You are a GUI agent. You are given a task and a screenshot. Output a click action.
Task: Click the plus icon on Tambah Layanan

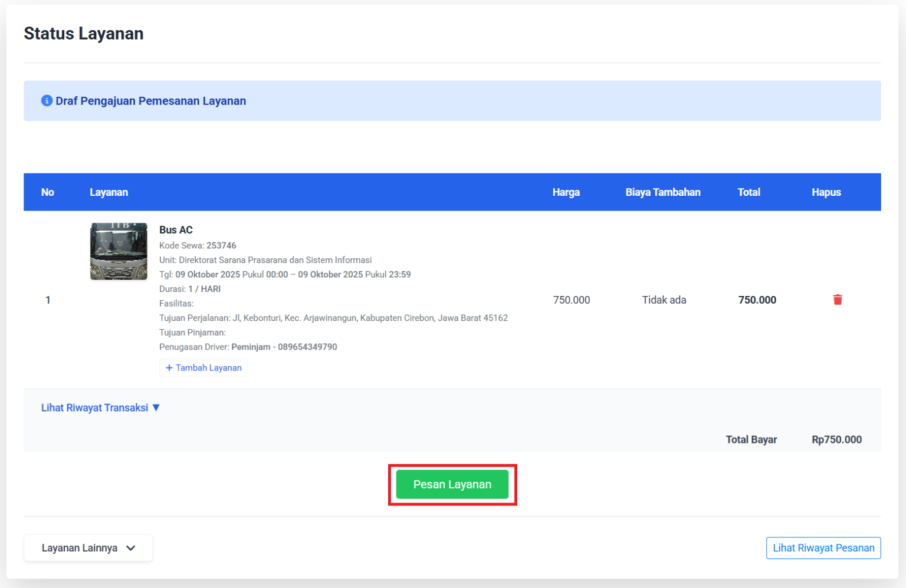pyautogui.click(x=169, y=368)
